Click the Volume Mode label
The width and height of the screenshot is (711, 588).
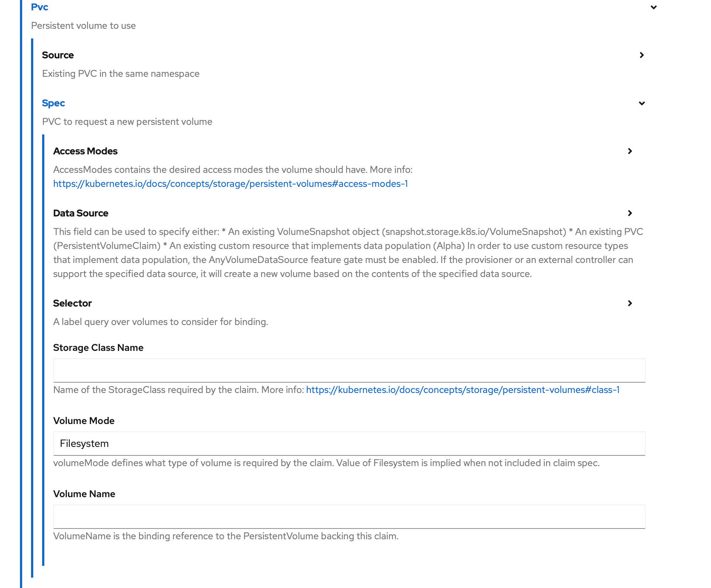[84, 421]
